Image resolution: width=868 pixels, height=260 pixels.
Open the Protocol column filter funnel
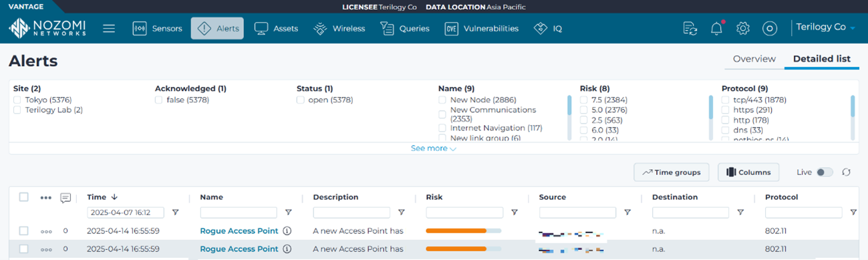pyautogui.click(x=853, y=213)
